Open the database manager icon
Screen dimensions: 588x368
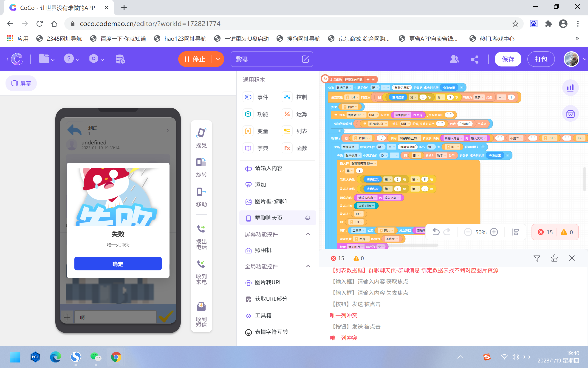pyautogui.click(x=120, y=59)
